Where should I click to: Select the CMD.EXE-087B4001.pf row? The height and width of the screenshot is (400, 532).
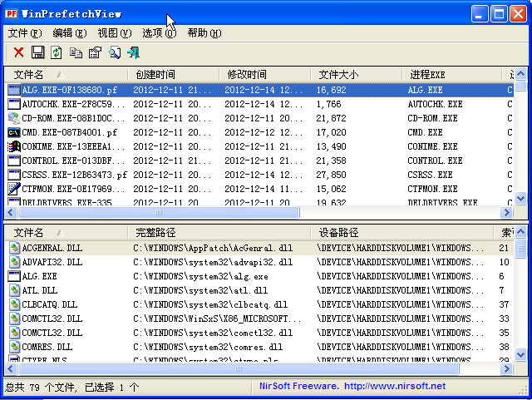[x=260, y=132]
